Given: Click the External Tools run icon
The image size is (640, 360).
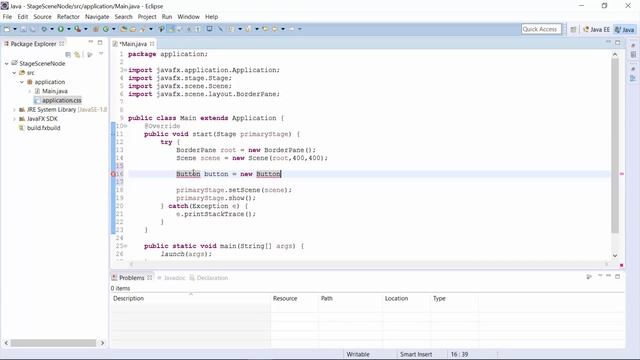Looking at the screenshot, I should [78, 29].
